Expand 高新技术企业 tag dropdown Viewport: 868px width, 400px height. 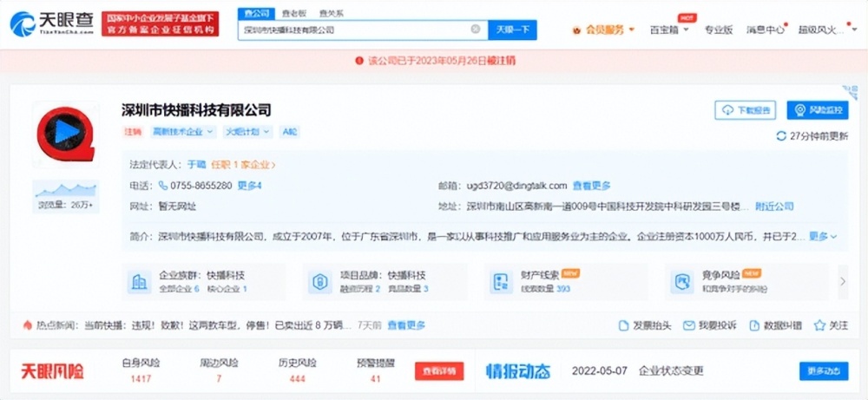pos(182,132)
